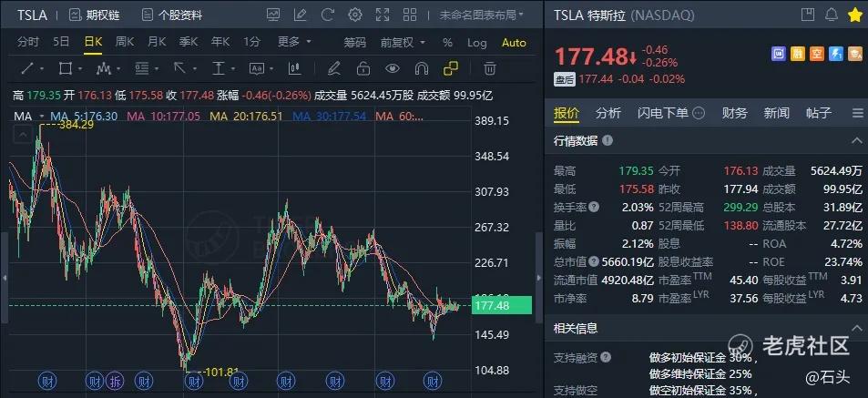Open the 未命名图表布局 layout dropdown

tap(481, 15)
